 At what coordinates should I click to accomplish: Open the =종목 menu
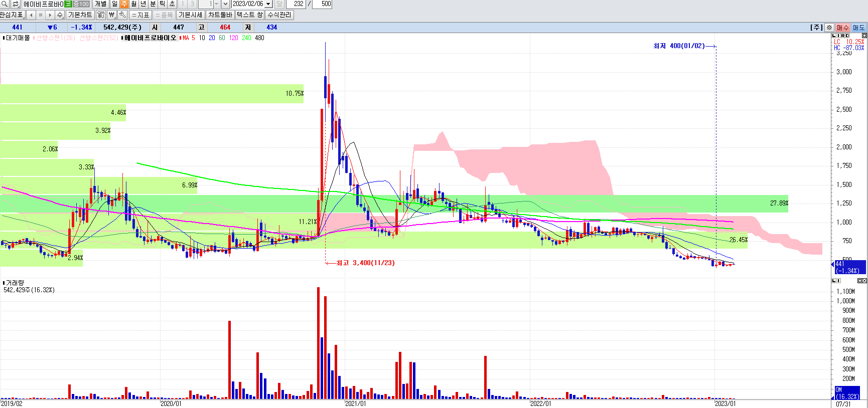[164, 15]
